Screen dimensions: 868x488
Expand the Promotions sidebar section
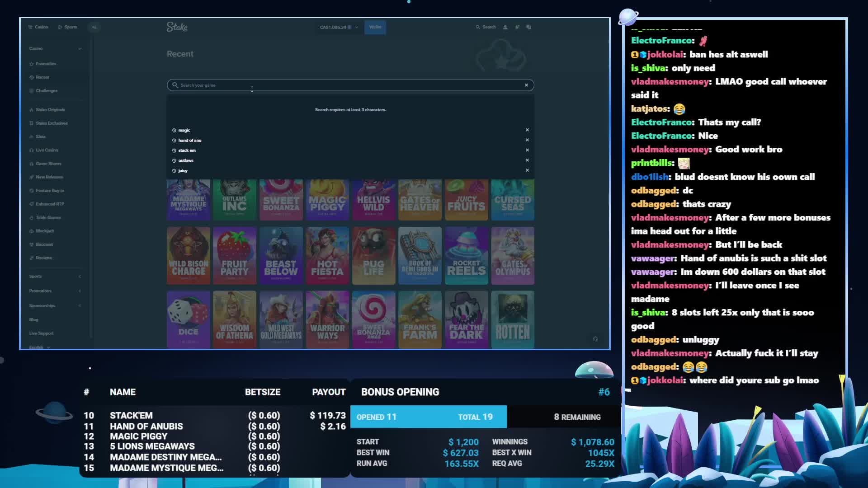tap(80, 291)
